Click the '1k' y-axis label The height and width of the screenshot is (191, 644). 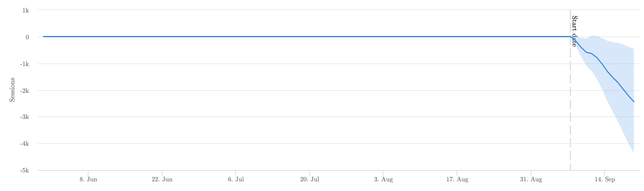point(25,10)
